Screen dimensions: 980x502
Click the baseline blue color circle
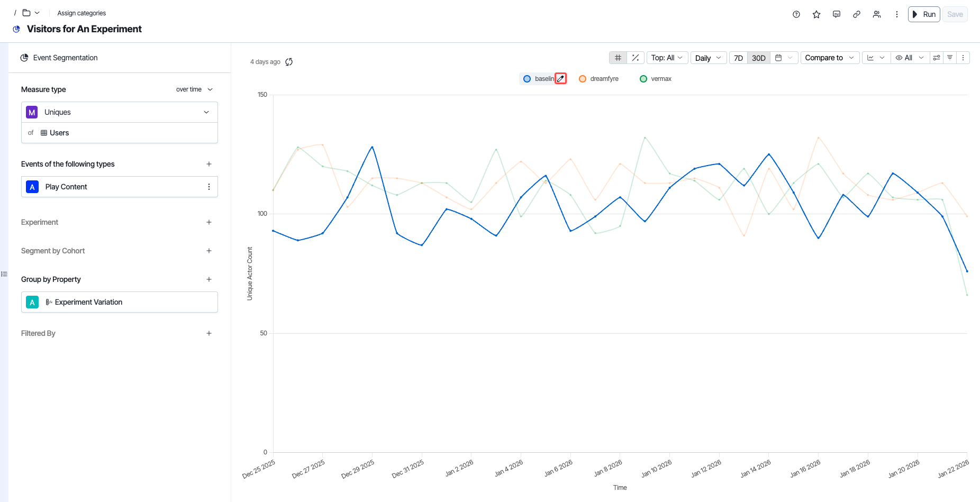pyautogui.click(x=527, y=79)
